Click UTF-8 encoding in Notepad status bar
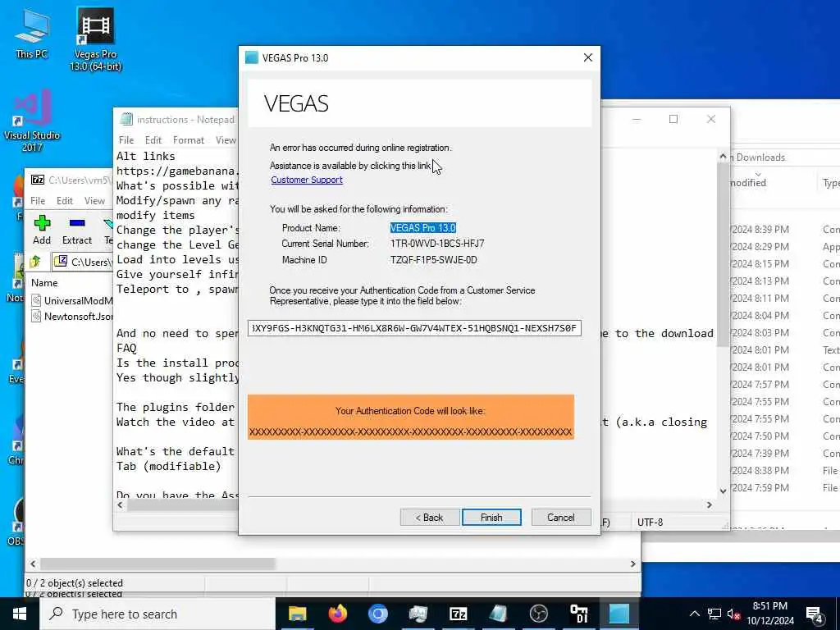The width and height of the screenshot is (840, 630). 650,522
